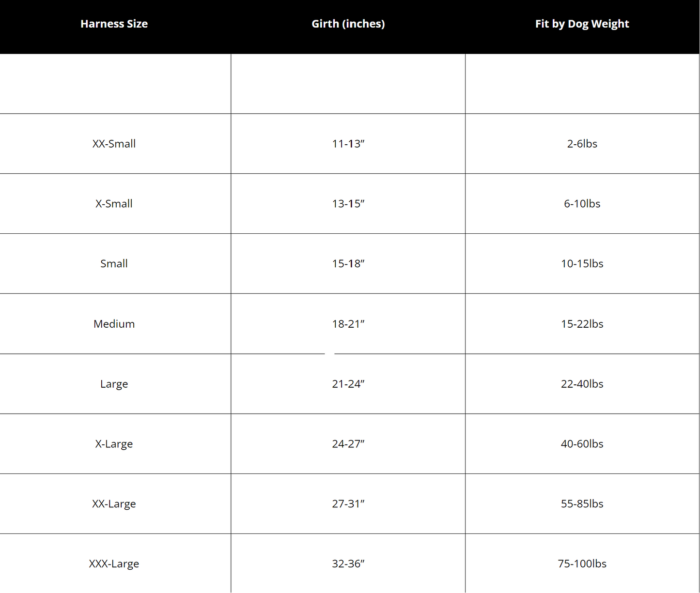Select the Small harness size cell
This screenshot has height=593, width=700.
[114, 264]
